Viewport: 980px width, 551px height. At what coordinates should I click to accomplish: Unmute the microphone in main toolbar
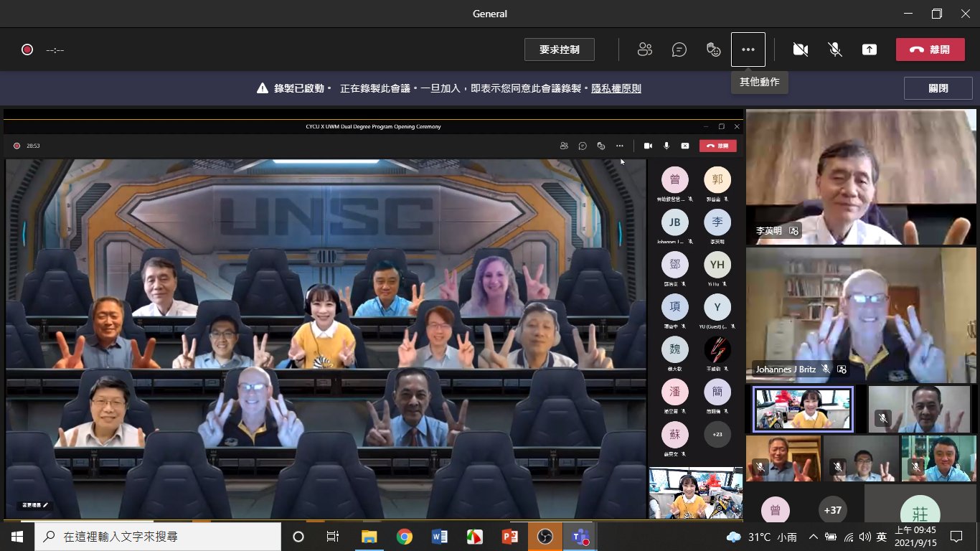835,50
